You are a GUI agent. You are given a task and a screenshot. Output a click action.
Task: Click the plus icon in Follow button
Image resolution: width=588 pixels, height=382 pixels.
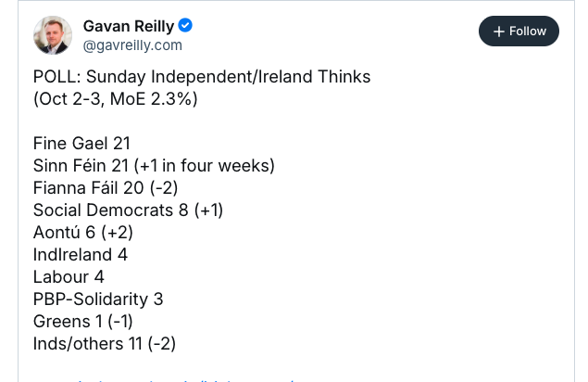[499, 32]
